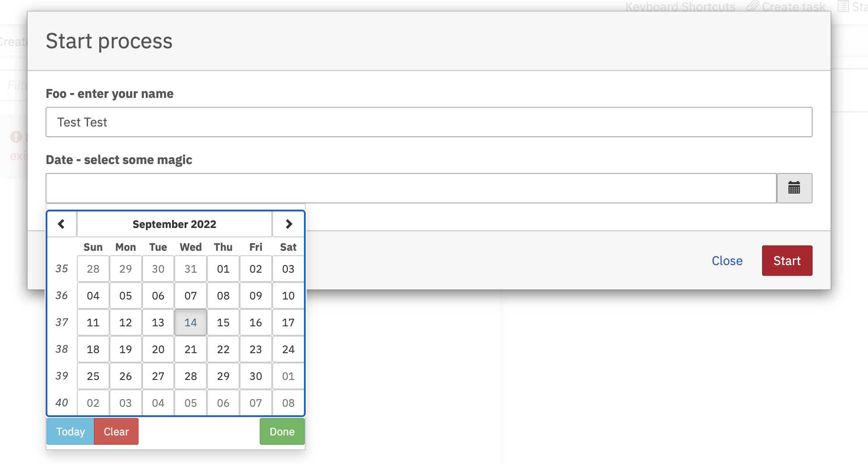Pick August 28 greyed-out date

(93, 269)
